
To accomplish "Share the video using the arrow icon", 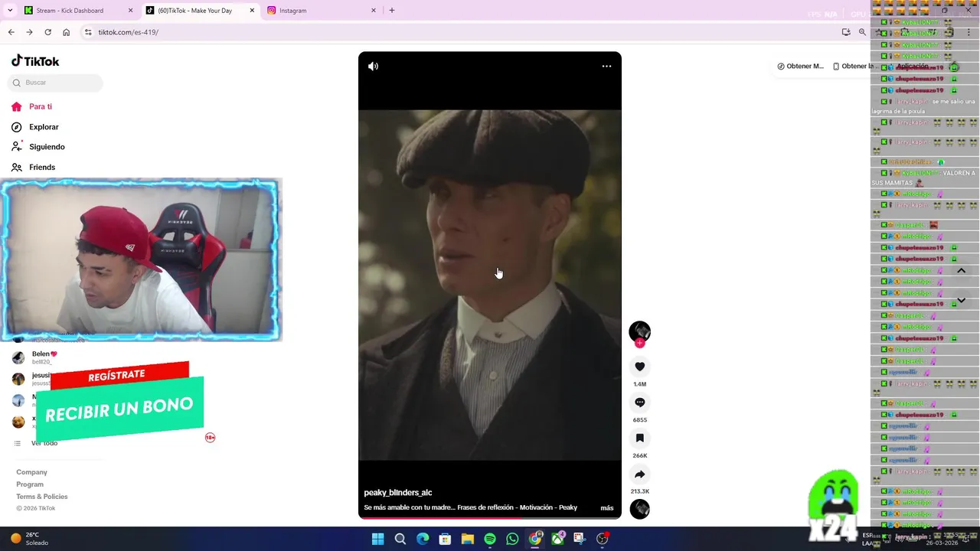I will pyautogui.click(x=639, y=474).
